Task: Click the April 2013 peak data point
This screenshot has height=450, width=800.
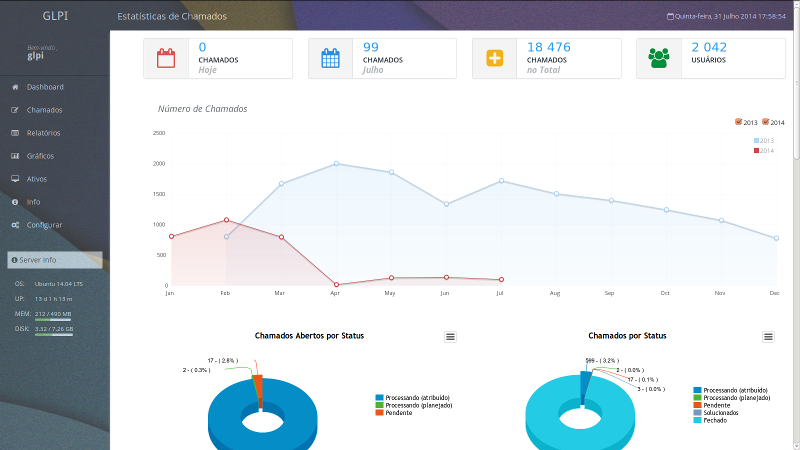Action: coord(336,163)
